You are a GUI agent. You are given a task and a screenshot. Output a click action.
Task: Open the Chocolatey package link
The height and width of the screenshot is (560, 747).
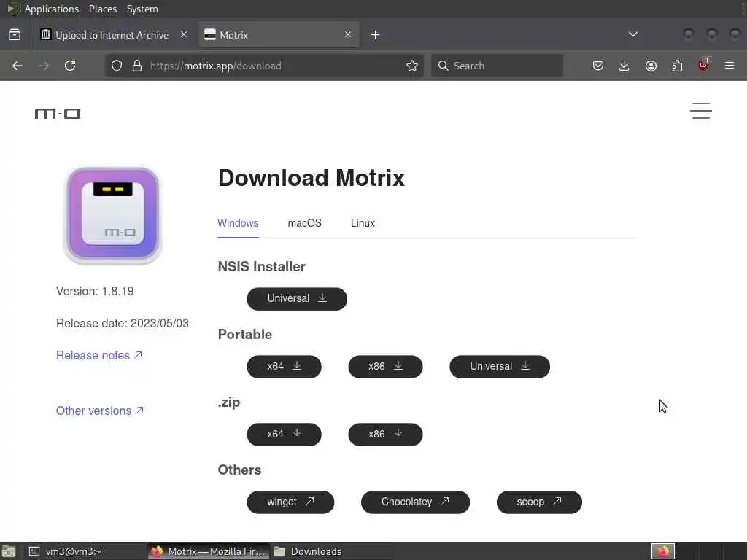click(415, 502)
